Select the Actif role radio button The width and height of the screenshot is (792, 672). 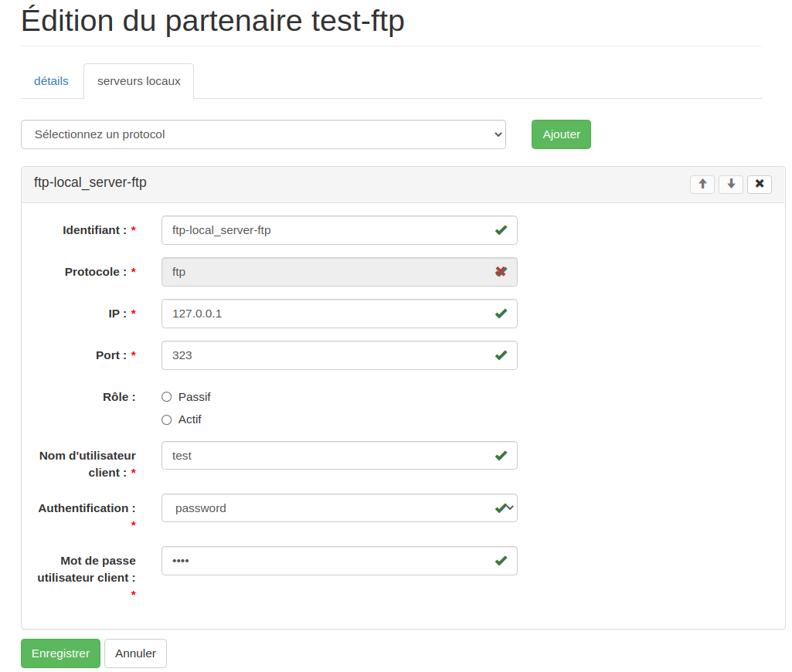pyautogui.click(x=167, y=419)
